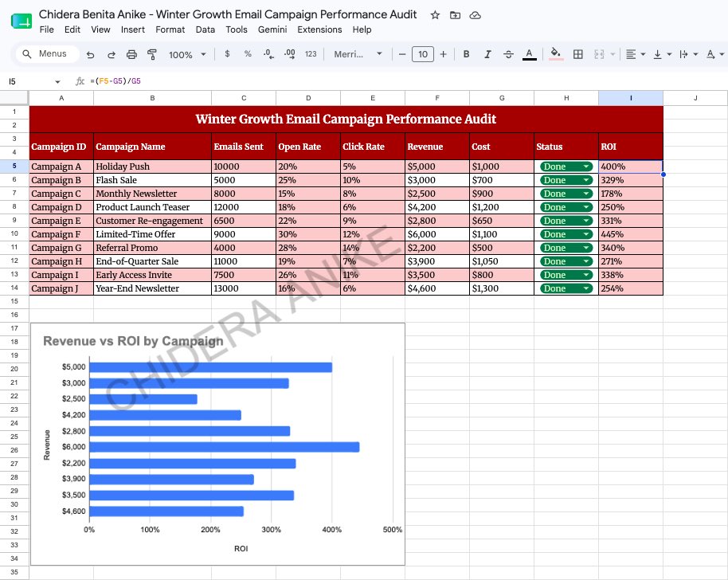728x580 pixels.
Task: Click the select-all corner box
Action: 14,98
